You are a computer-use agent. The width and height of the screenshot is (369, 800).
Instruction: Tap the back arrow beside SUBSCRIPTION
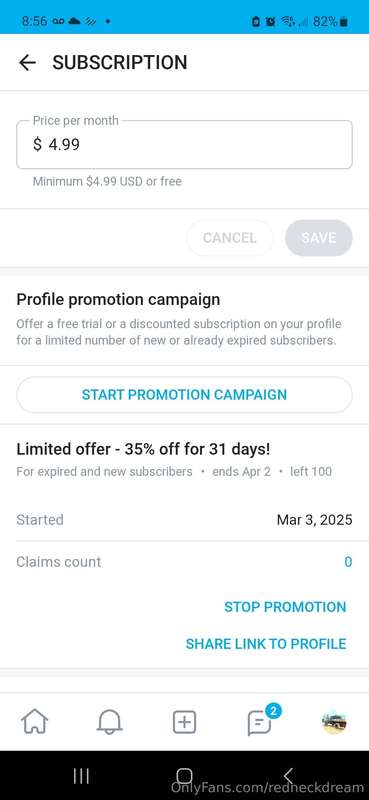tap(27, 63)
